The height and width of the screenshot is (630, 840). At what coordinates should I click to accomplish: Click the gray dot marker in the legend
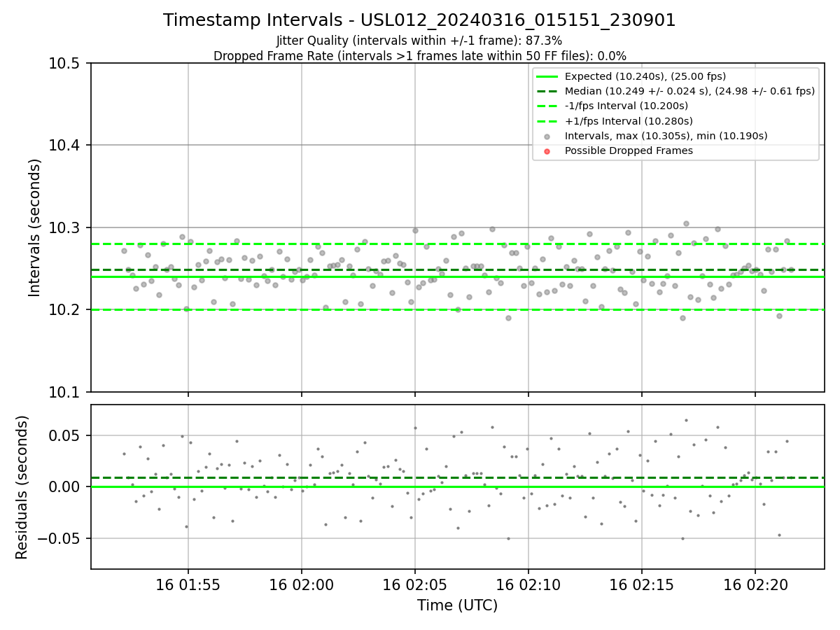[x=547, y=136]
